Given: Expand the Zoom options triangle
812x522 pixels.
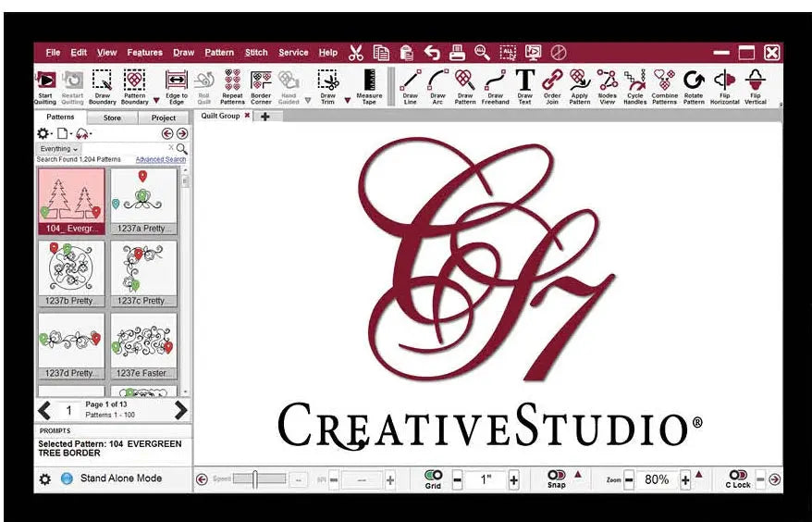Looking at the screenshot, I should pos(698,474).
